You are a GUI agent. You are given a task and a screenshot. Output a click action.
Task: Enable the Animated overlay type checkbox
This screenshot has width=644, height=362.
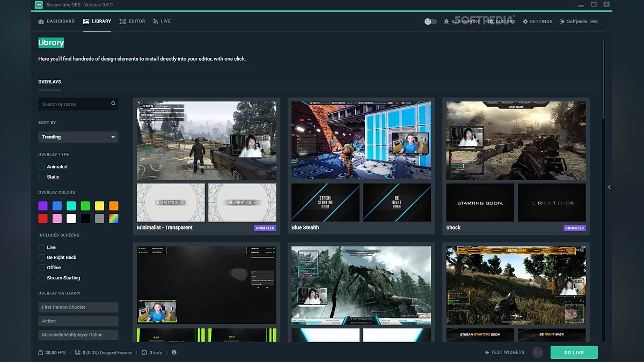click(x=42, y=167)
